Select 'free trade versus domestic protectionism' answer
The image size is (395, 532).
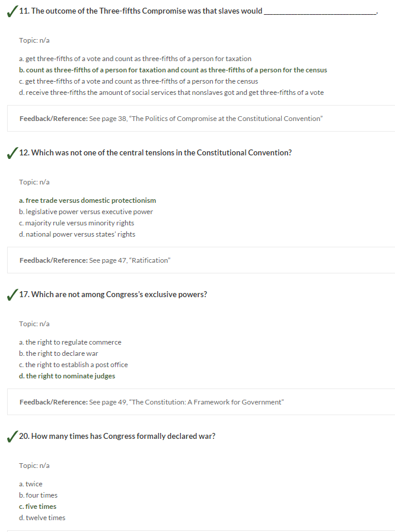click(x=88, y=200)
